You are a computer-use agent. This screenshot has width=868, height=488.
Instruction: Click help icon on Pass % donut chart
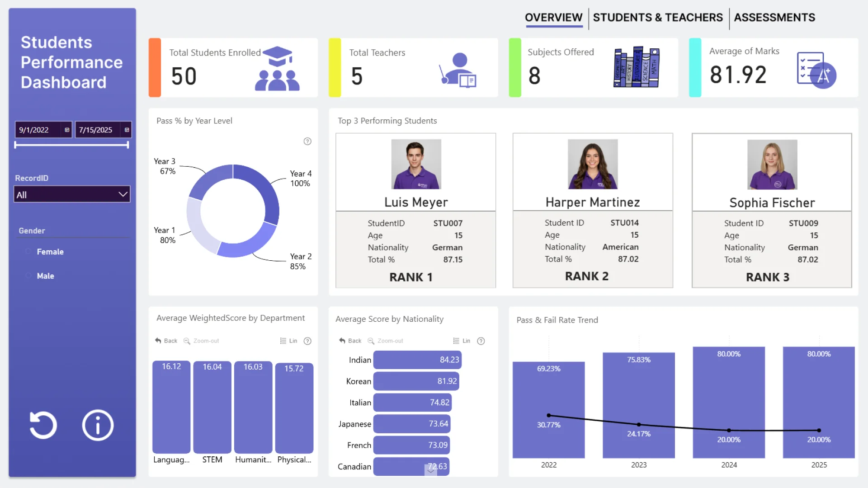click(307, 141)
